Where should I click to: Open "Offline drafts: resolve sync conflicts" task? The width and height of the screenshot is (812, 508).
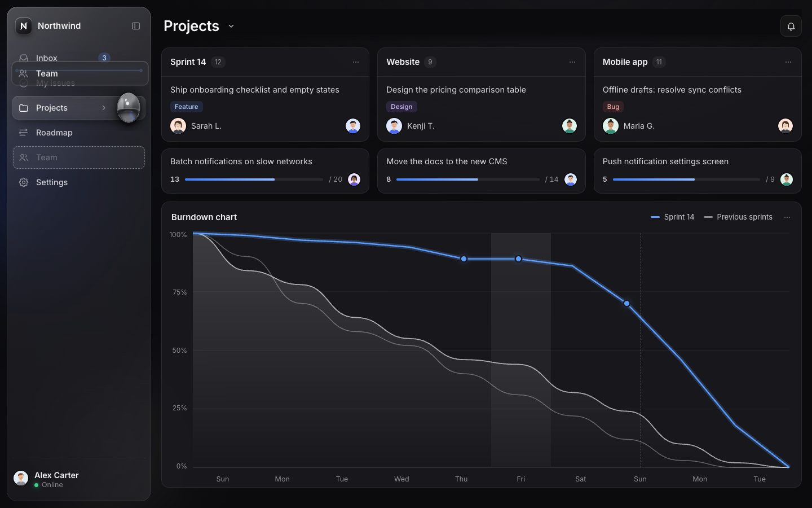(x=672, y=90)
